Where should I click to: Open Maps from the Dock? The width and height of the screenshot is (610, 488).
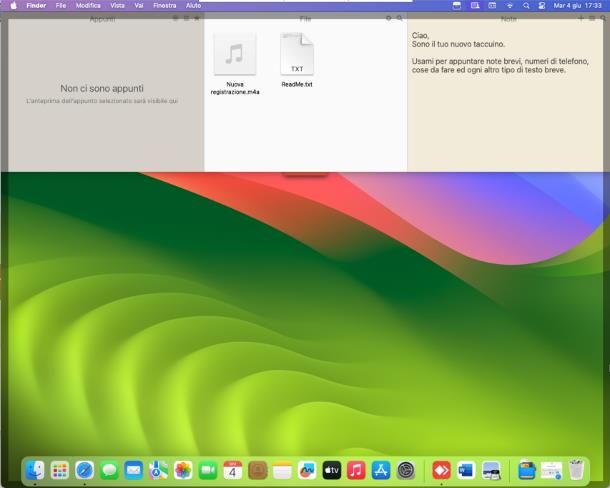158,470
